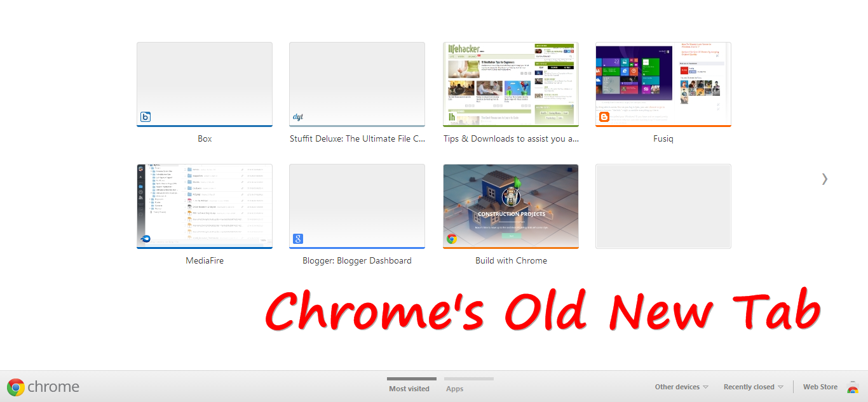Click the small Chrome Web Store icon bottom-right
Viewport: 868px width, 402px height.
853,388
